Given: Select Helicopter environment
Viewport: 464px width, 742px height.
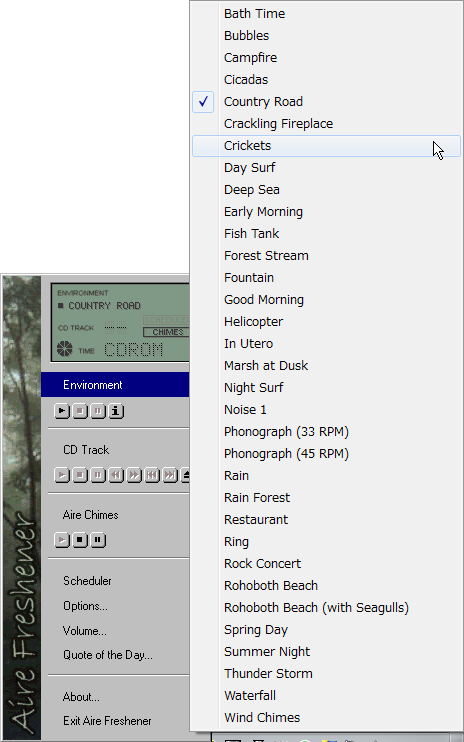Looking at the screenshot, I should tap(326, 322).
